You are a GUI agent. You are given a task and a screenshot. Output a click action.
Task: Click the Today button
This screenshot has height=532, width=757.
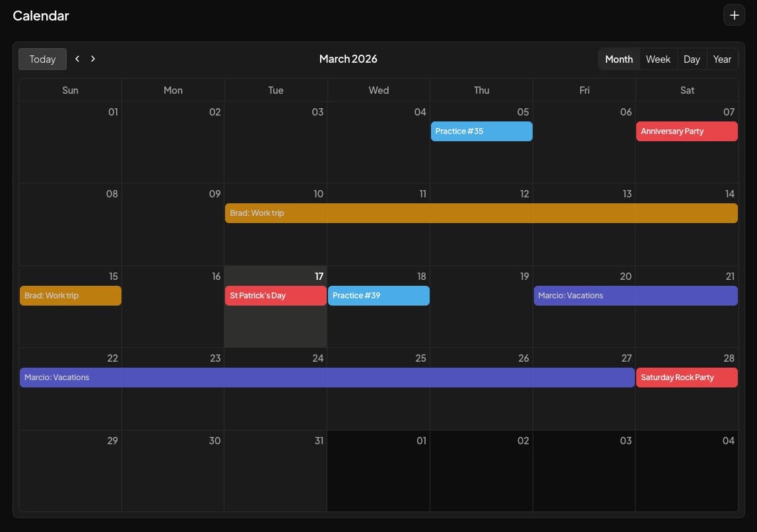click(42, 59)
